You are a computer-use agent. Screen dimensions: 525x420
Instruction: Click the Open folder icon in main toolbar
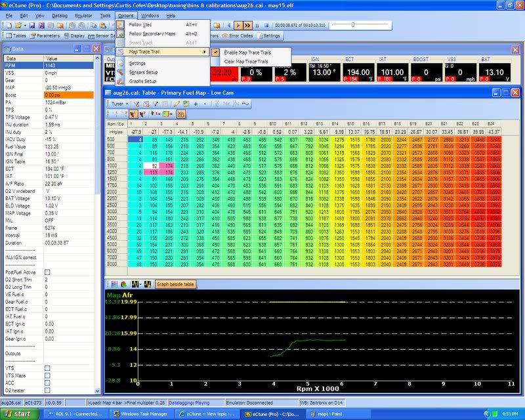point(18,26)
